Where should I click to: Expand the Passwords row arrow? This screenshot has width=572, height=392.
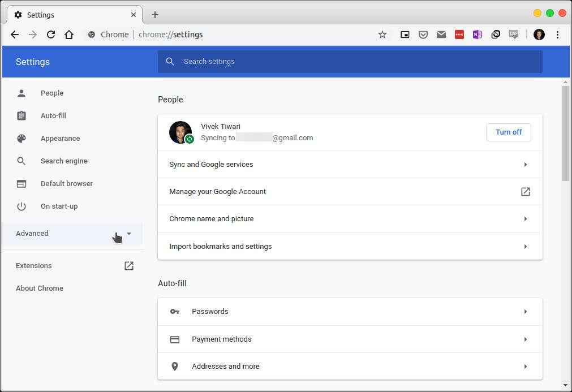click(x=525, y=312)
